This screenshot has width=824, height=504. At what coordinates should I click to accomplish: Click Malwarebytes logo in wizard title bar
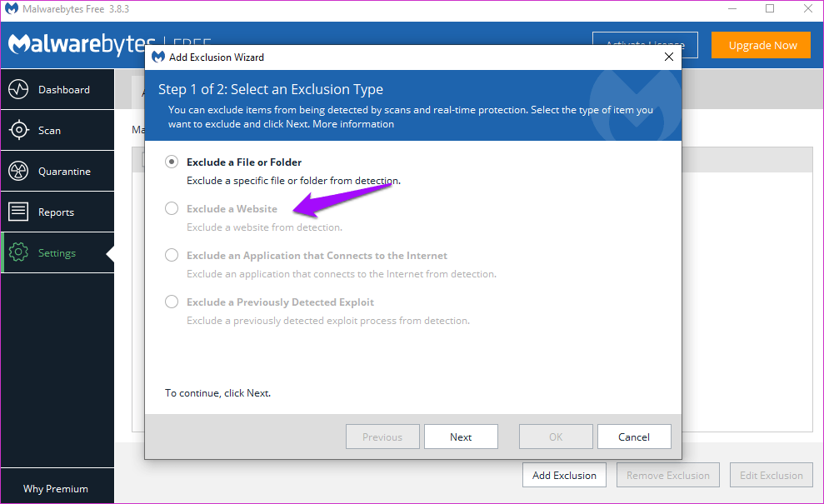coord(158,57)
